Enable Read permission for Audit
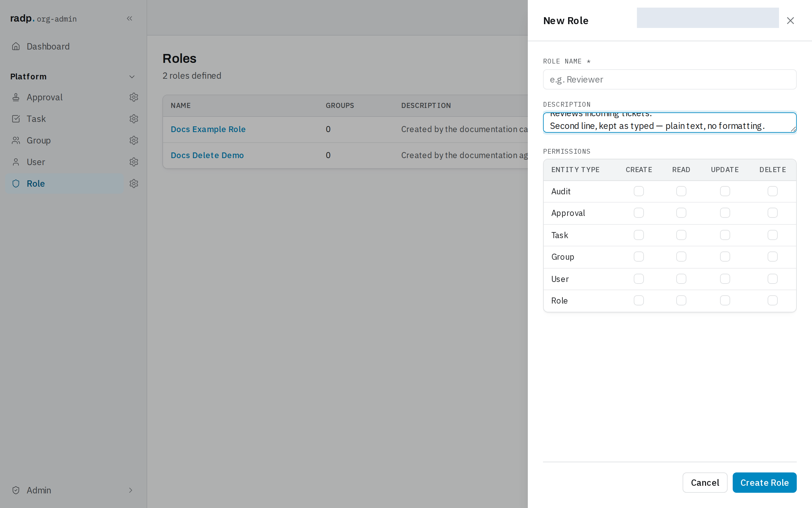 point(681,191)
